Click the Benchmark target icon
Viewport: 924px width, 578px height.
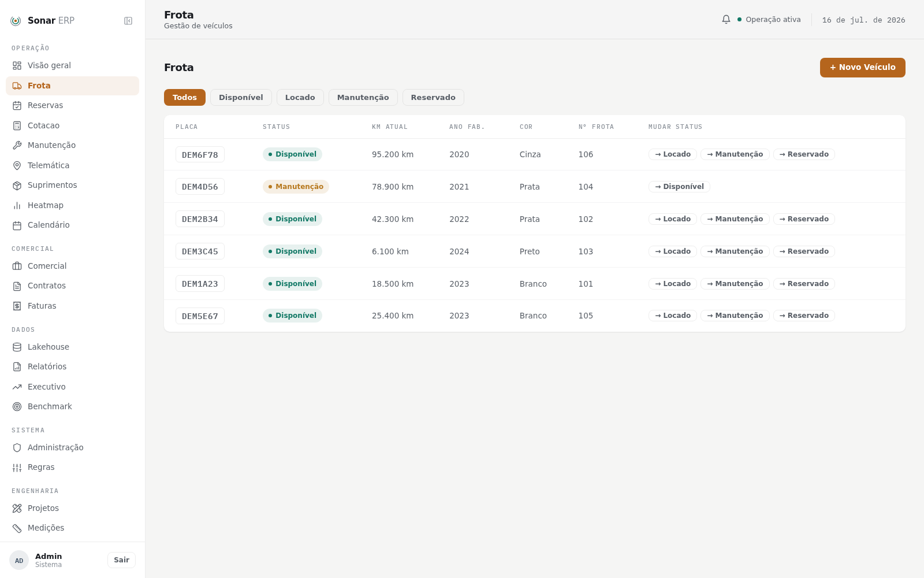(x=17, y=407)
